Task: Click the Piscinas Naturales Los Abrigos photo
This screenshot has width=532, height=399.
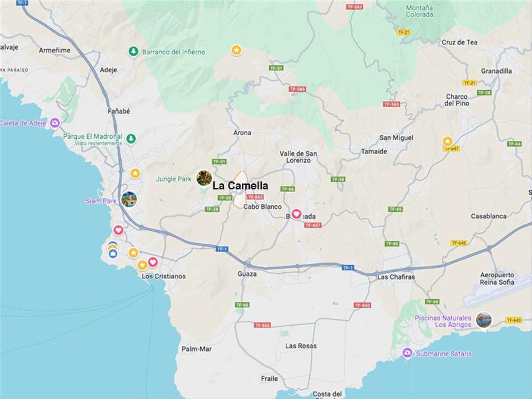Action: 484,320
